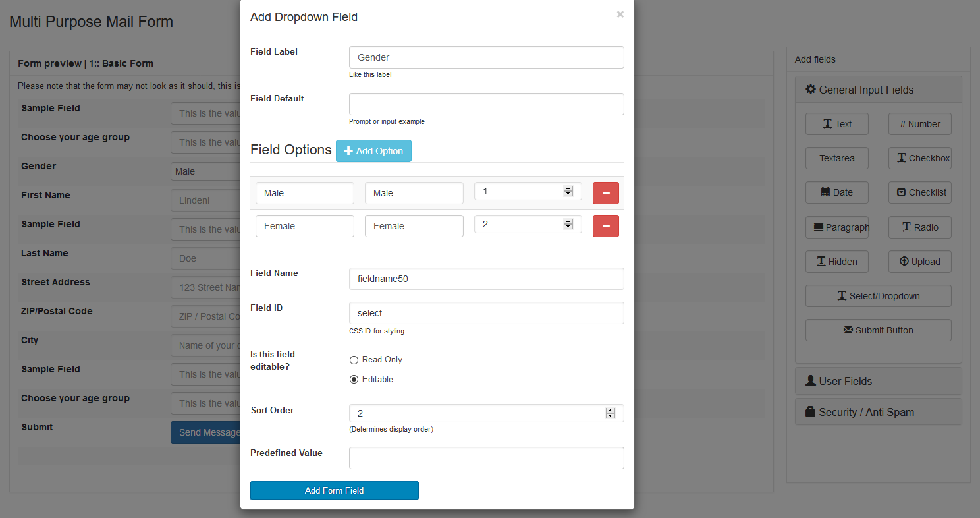Click the Add Option button
This screenshot has height=518, width=980.
(x=373, y=151)
